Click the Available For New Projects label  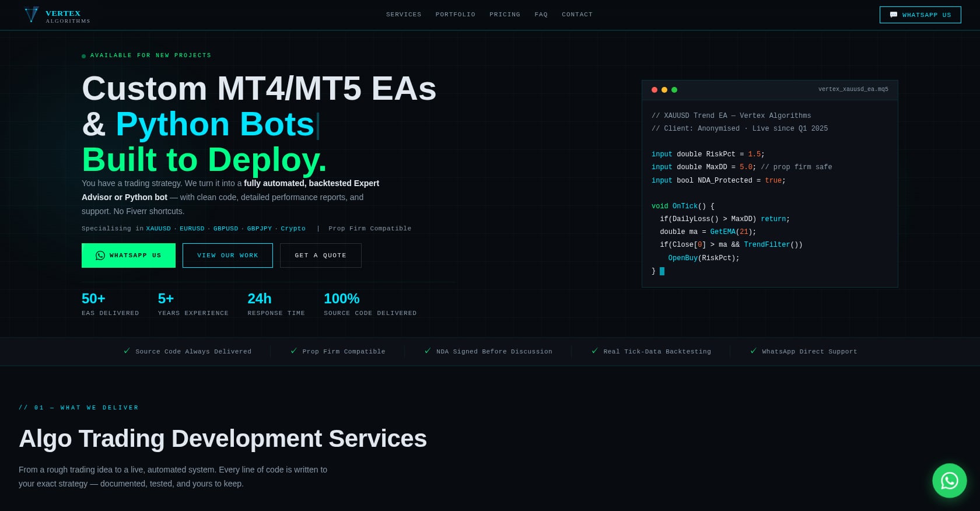(150, 55)
